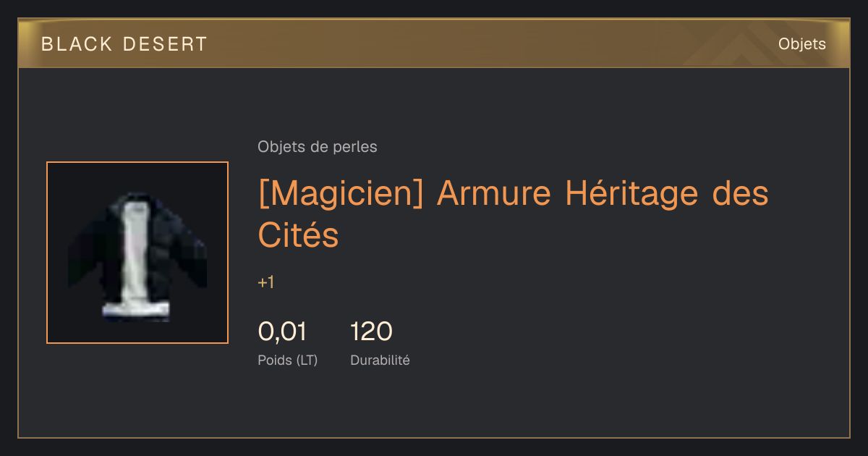Click the word Cités on the title's second line

coord(298,235)
